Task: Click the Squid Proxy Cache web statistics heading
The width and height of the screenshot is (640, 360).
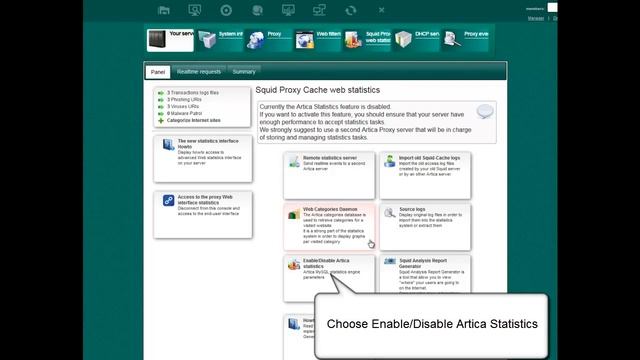Action: pos(318,90)
